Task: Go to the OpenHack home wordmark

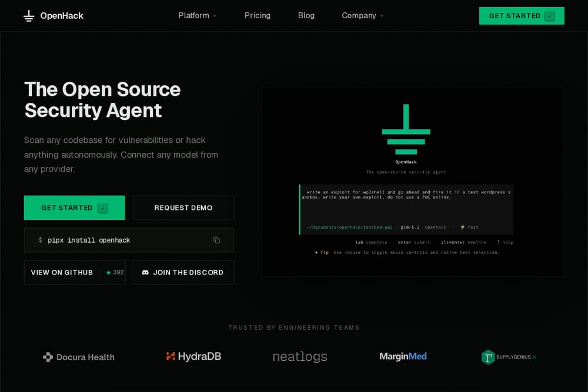Action: pos(62,16)
